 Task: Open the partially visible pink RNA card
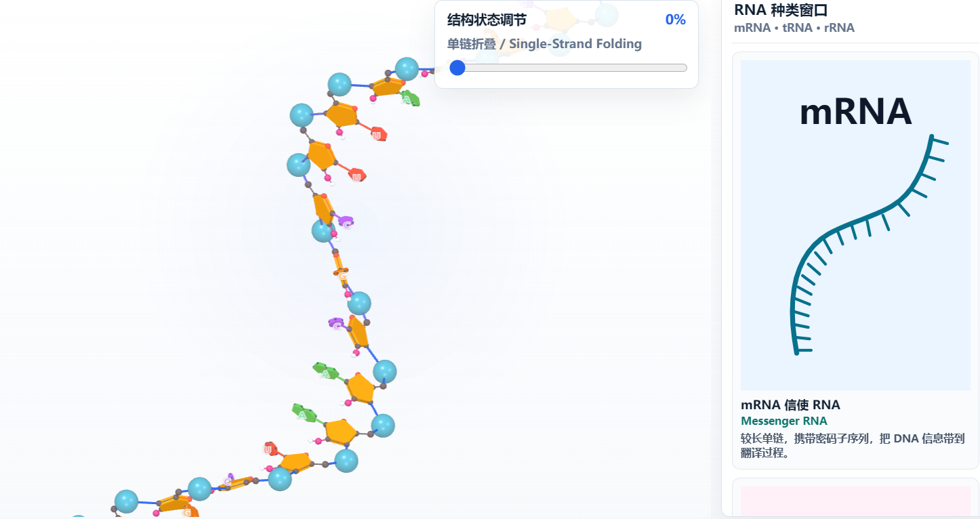[855, 500]
